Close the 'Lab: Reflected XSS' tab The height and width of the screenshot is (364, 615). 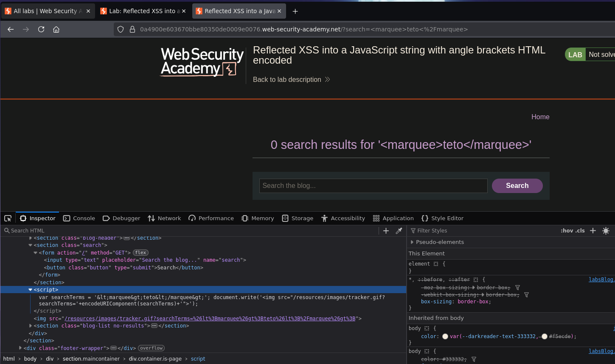[x=184, y=11]
